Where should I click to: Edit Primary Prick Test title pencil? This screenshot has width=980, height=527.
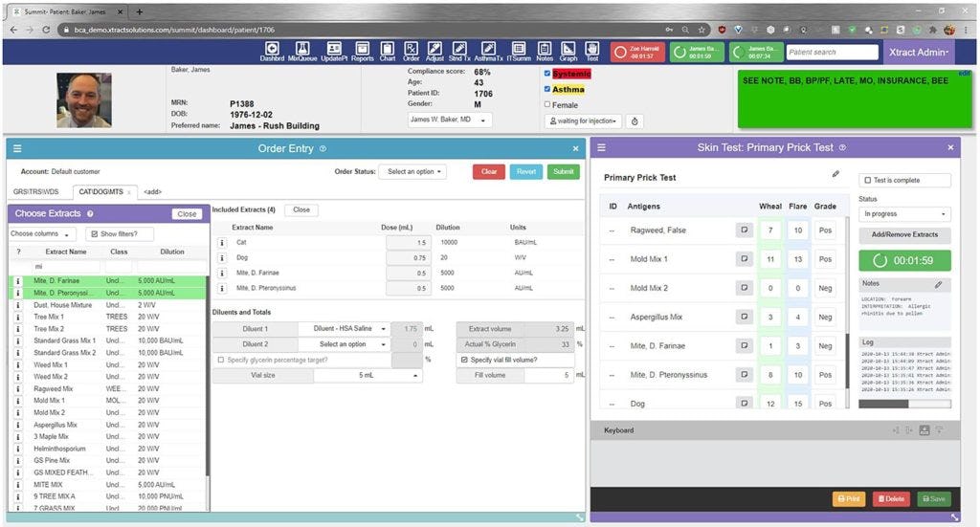pos(835,174)
